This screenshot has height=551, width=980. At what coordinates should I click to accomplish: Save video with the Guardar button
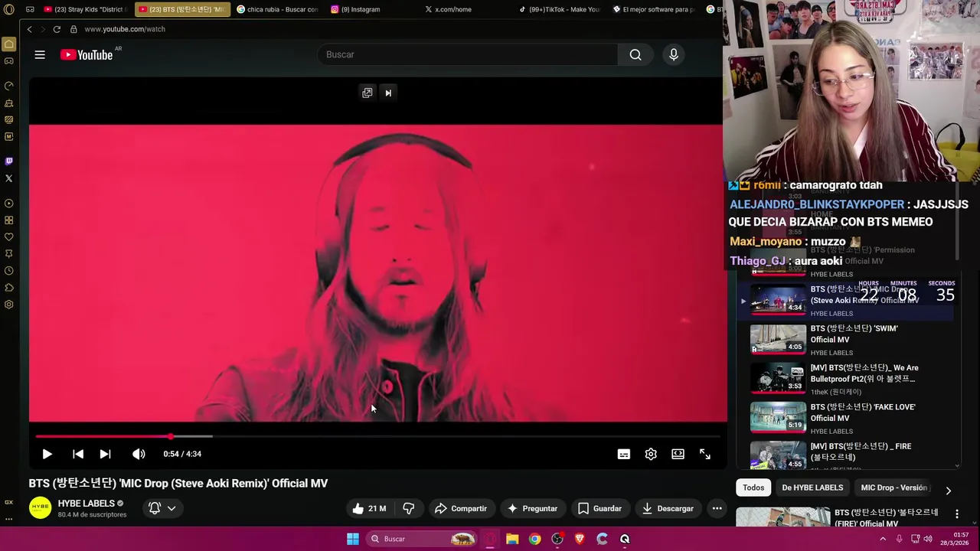point(599,508)
